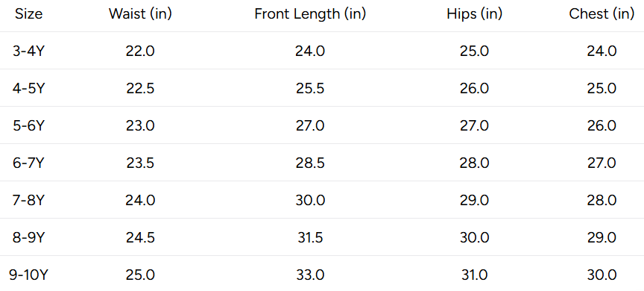
Task: Select the 7-8Y size row label
Action: (x=29, y=201)
